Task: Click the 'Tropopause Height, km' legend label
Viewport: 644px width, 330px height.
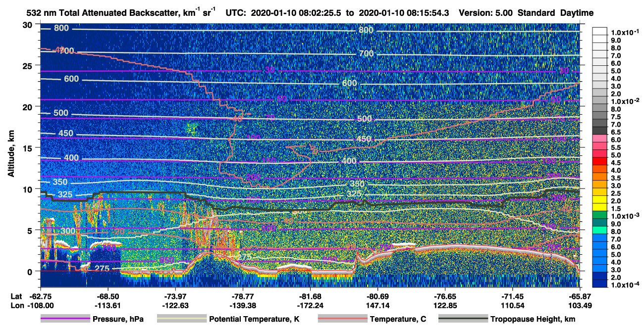Action: pos(533,319)
